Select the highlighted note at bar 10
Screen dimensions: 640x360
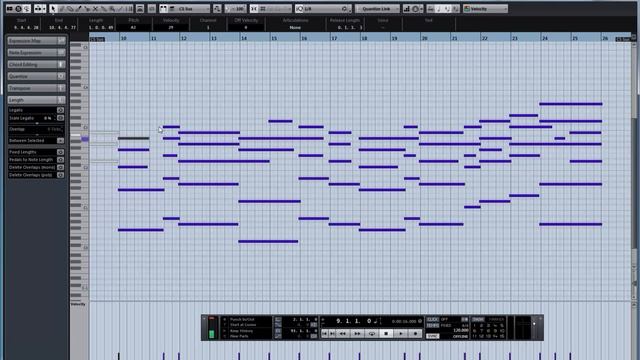[x=133, y=138]
